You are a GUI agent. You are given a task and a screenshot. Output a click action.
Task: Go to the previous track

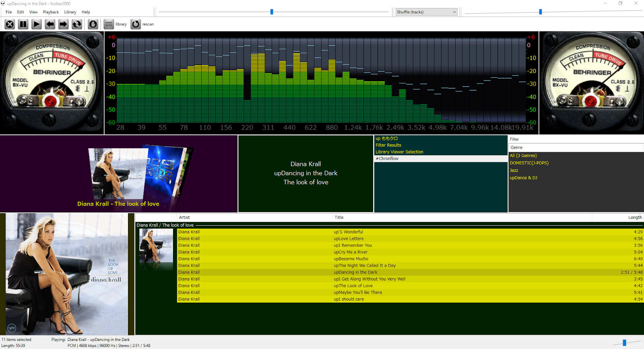pyautogui.click(x=50, y=24)
